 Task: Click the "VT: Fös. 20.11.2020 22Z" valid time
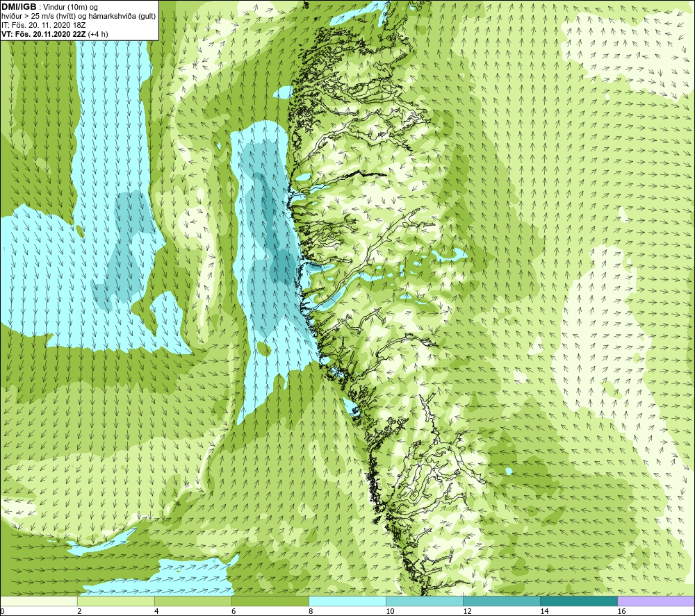(x=44, y=34)
